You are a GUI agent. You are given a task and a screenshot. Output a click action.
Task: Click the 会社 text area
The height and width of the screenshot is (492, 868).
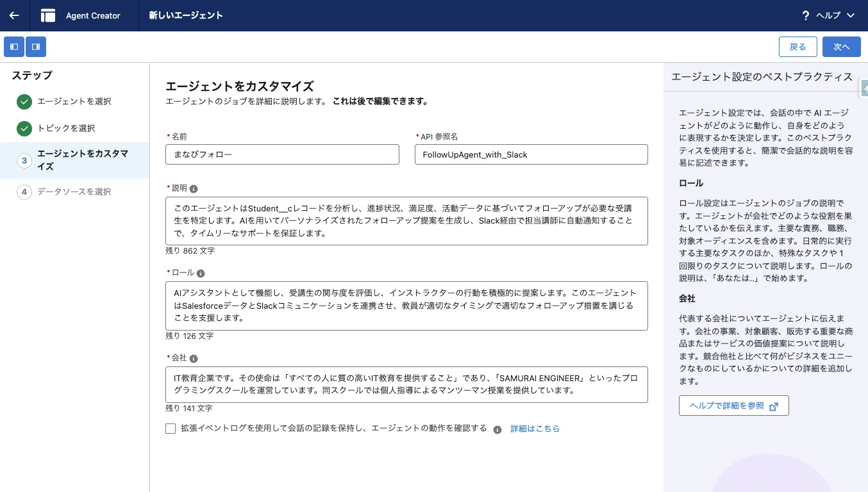[406, 384]
